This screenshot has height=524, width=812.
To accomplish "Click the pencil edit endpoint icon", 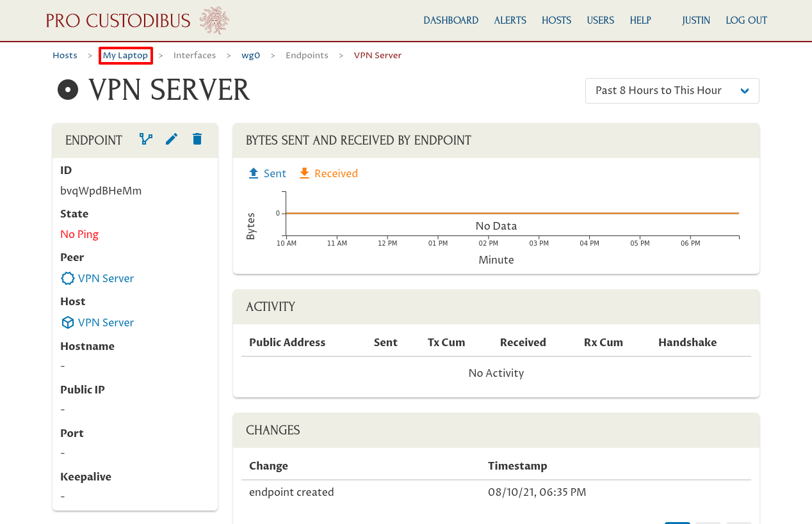I will pyautogui.click(x=172, y=139).
